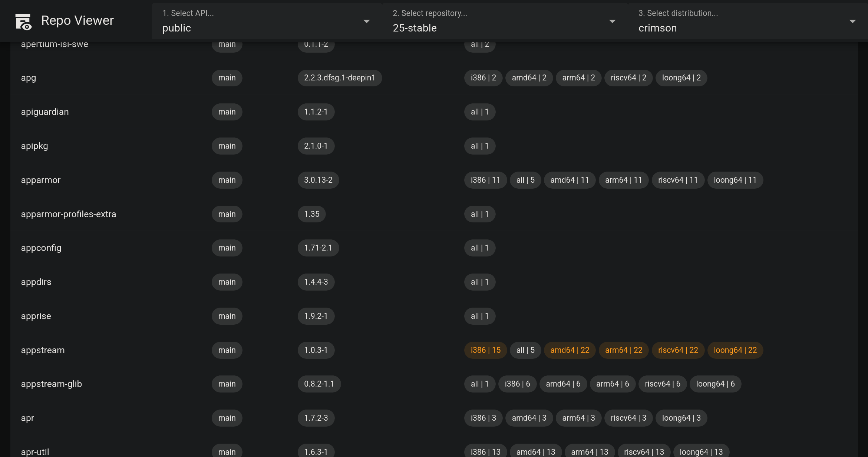This screenshot has width=868, height=457.
Task: Click the orange 'loong64 | 22' appstream chip
Action: [735, 350]
